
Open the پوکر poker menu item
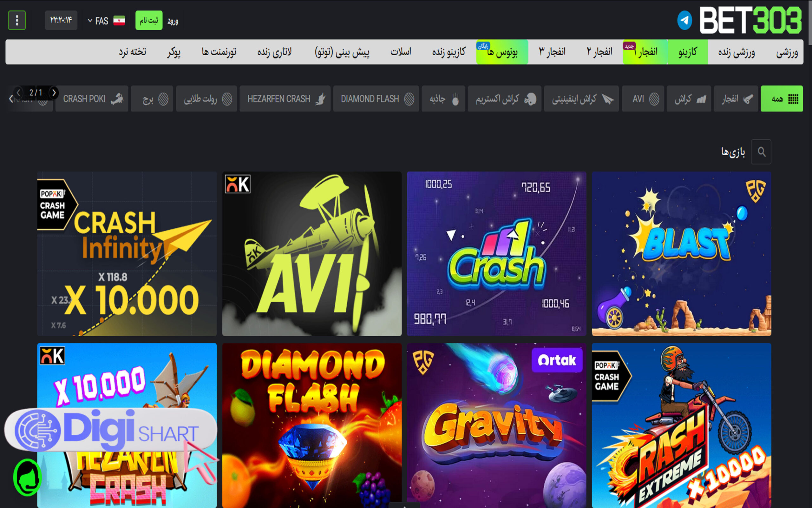coord(174,52)
